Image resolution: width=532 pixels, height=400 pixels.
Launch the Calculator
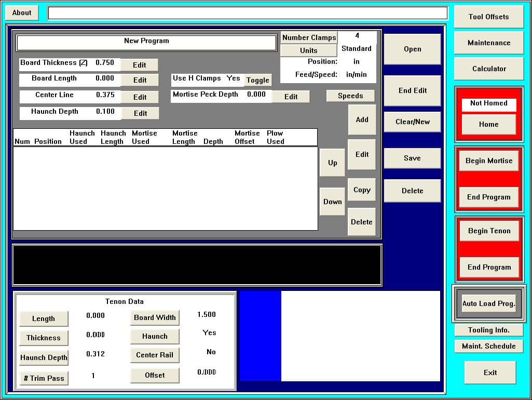click(x=488, y=69)
